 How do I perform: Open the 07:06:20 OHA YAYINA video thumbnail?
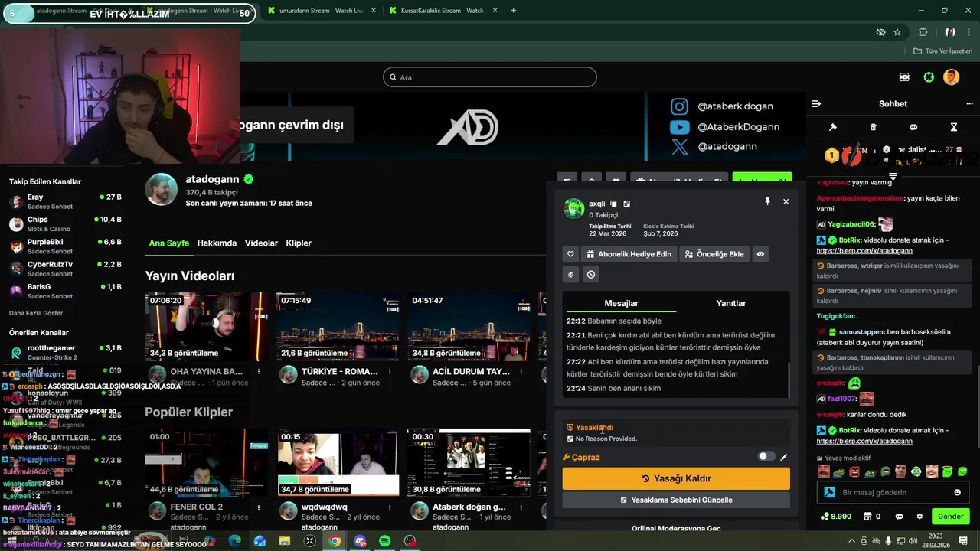[207, 327]
